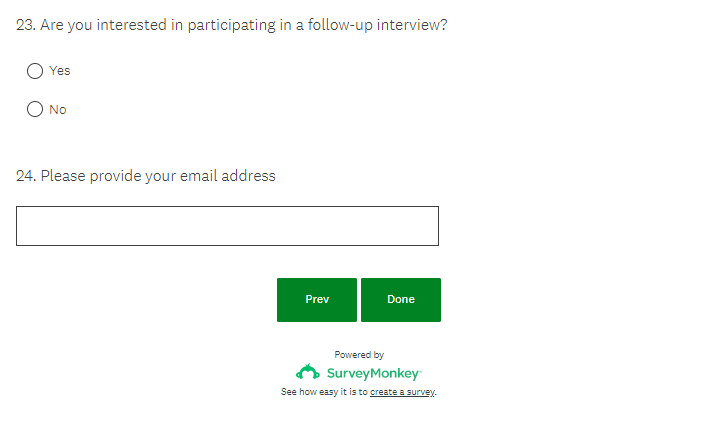Click the "Powered by" text
This screenshot has width=727, height=430.
[x=359, y=355]
